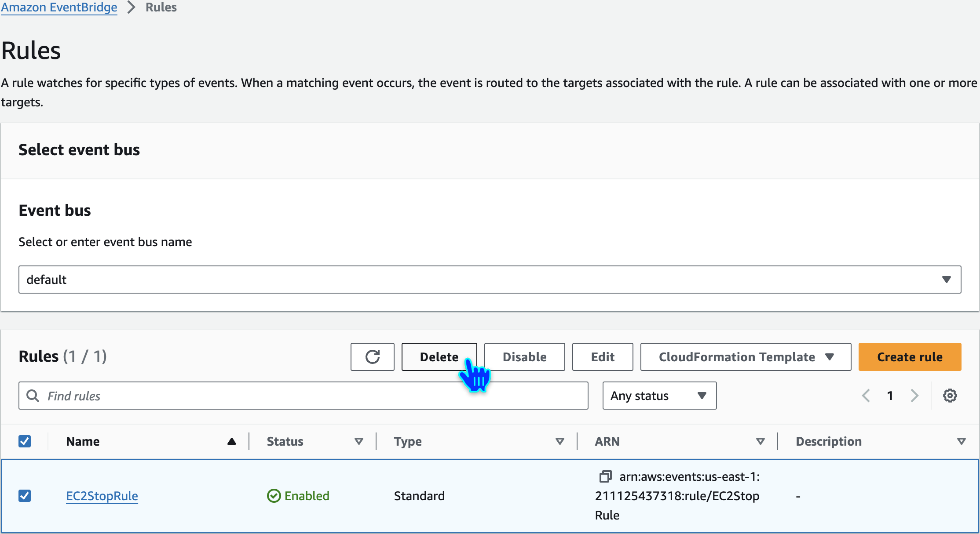Viewport: 980px width, 534px height.
Task: Expand CloudFormation Template dropdown button
Action: coord(746,357)
